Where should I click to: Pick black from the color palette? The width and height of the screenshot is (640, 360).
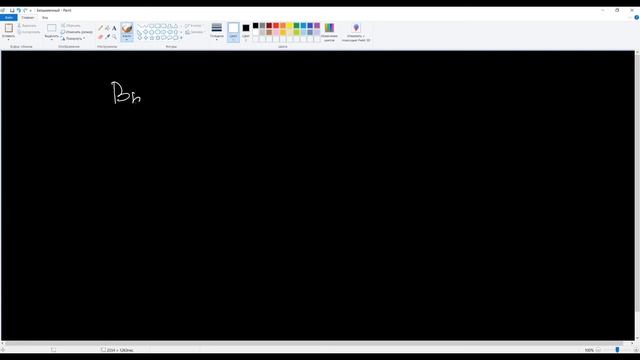click(256, 25)
